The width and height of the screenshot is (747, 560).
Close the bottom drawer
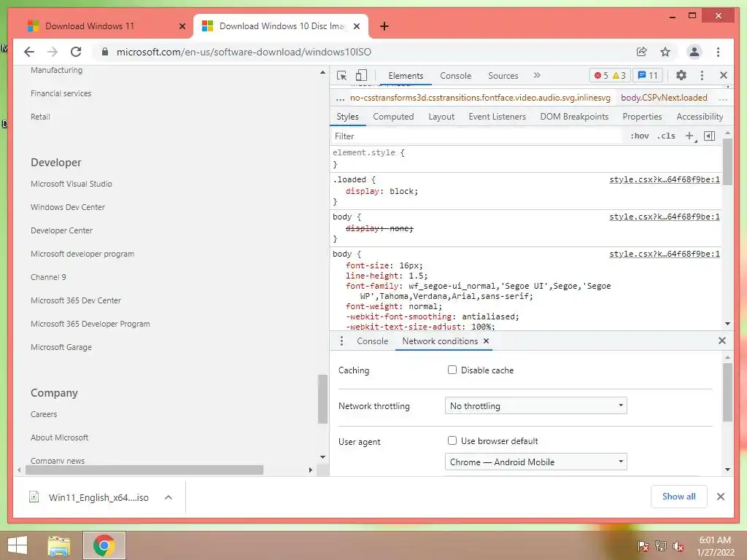[x=721, y=341]
